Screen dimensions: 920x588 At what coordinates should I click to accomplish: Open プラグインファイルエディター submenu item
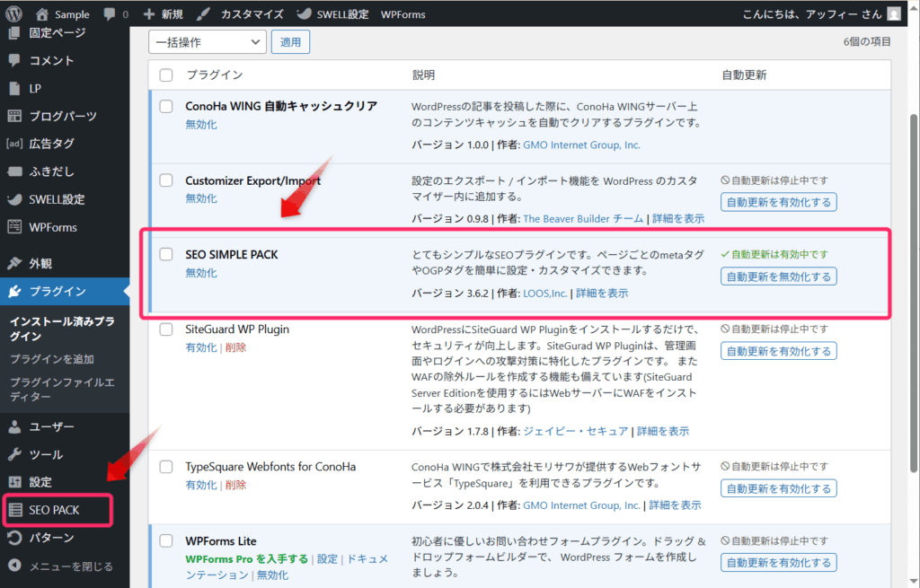62,390
